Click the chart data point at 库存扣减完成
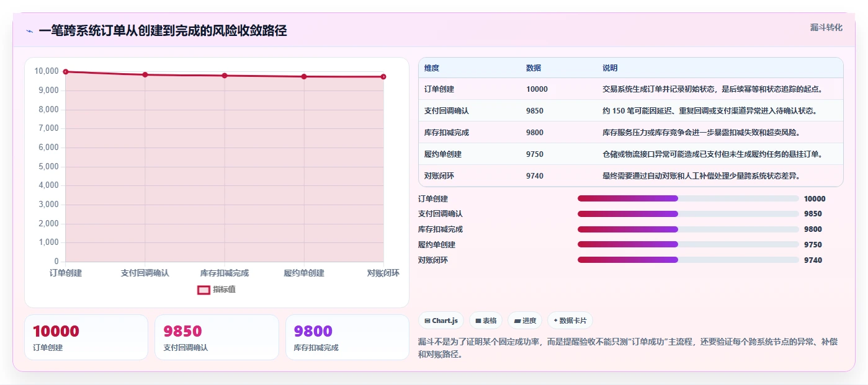 (225, 76)
